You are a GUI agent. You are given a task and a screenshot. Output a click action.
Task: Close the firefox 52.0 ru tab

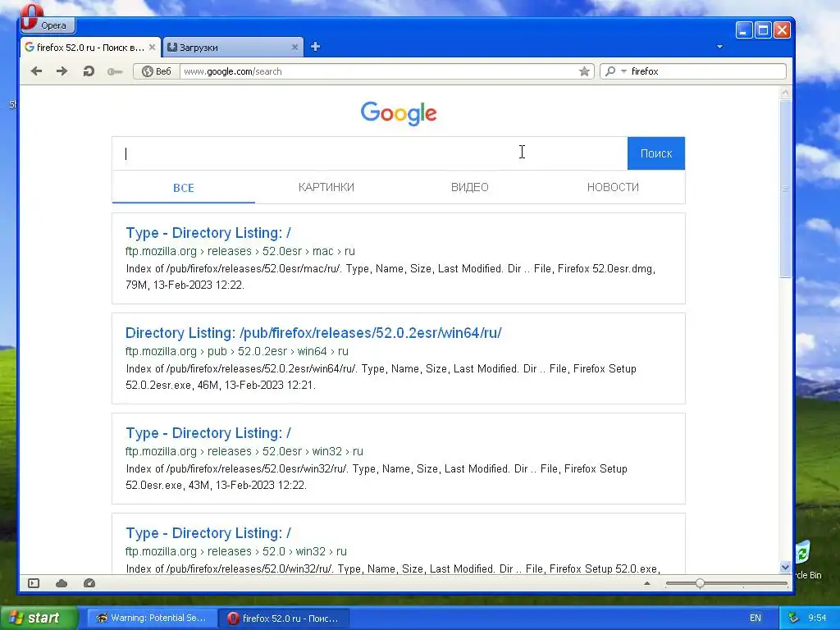tap(152, 47)
